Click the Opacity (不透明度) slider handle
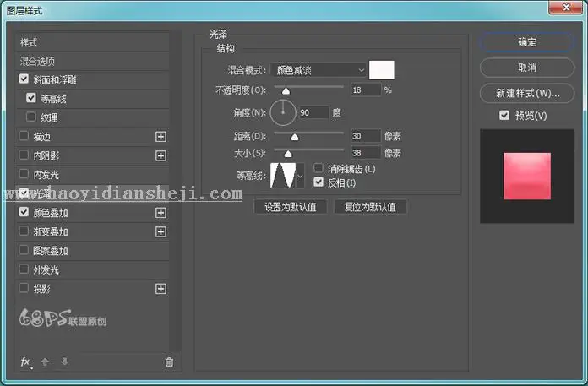Screen dimensions: 588x386 click(286, 91)
